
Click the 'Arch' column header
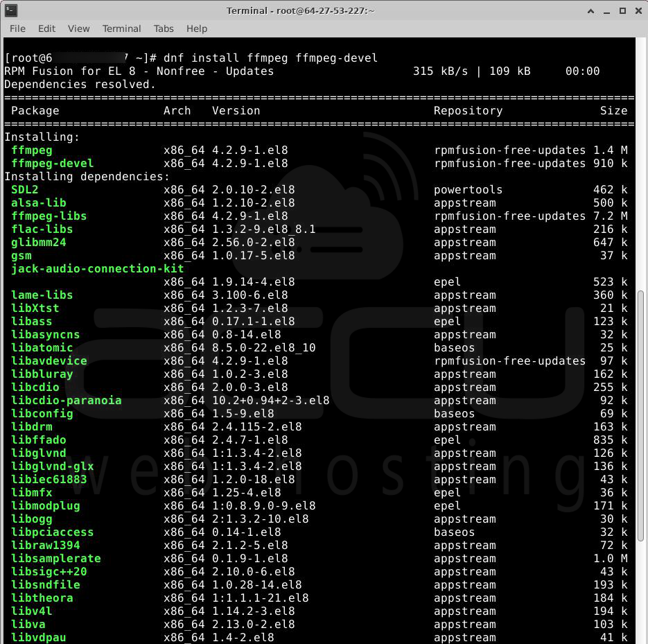pyautogui.click(x=177, y=111)
